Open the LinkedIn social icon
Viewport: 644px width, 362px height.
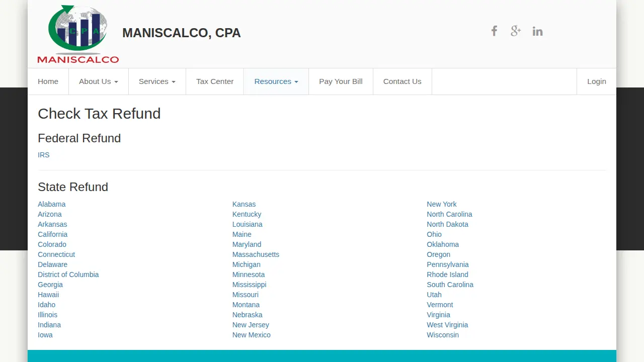[x=537, y=31]
